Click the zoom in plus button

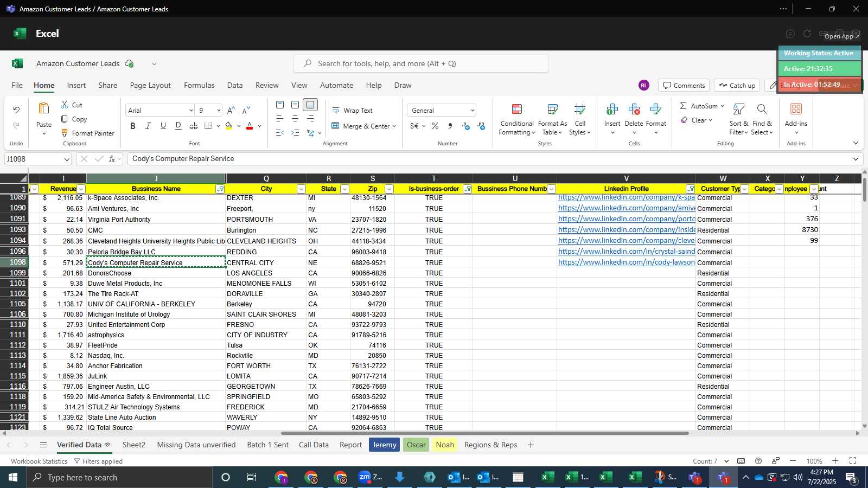[835, 461]
